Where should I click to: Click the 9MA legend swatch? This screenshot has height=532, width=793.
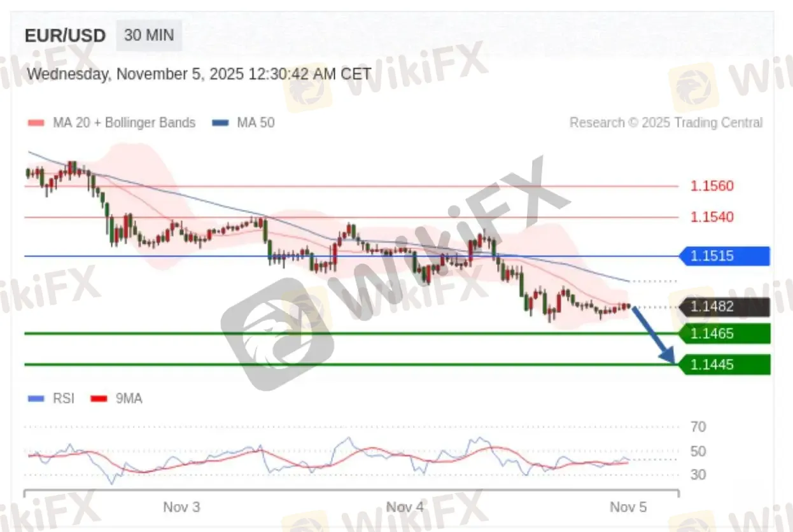[99, 399]
